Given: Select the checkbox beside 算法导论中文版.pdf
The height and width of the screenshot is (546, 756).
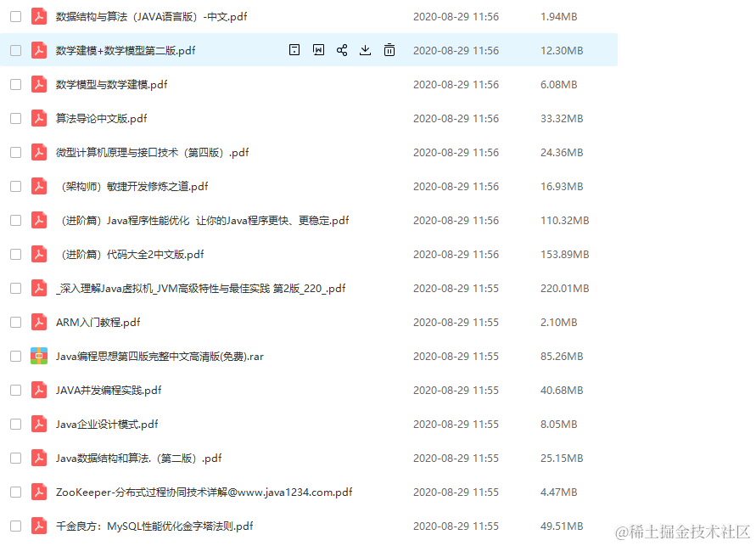Looking at the screenshot, I should (x=15, y=118).
